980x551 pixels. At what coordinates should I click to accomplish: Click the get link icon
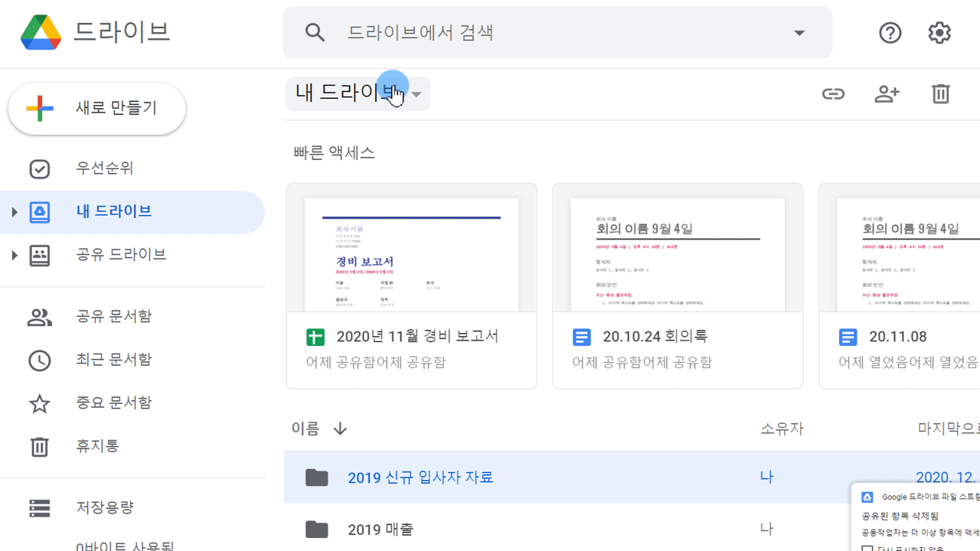tap(833, 94)
